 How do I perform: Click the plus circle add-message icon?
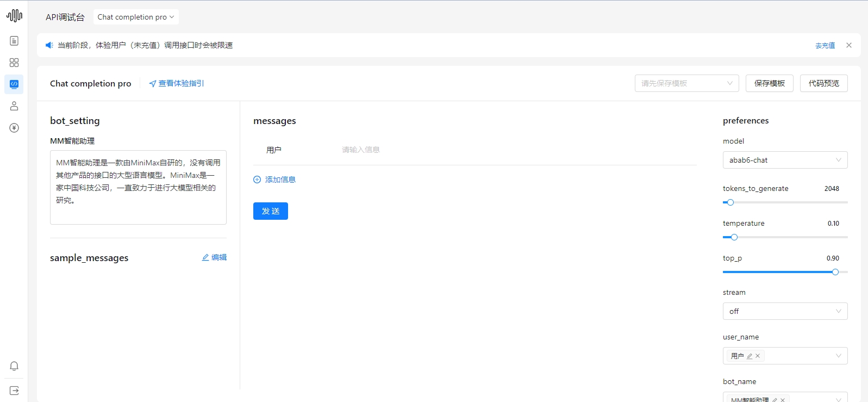pyautogui.click(x=257, y=180)
